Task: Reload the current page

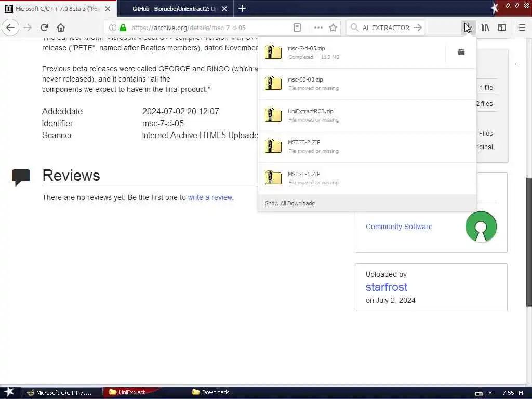Action: point(45,28)
